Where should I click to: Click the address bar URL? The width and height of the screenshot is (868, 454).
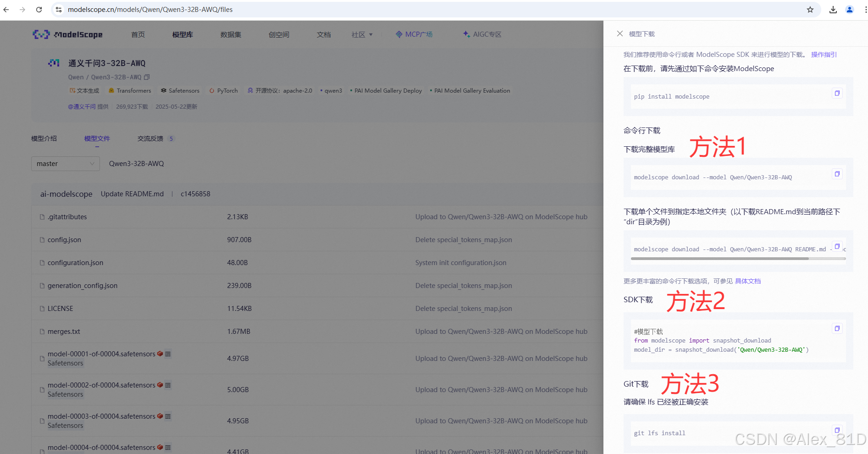point(150,10)
